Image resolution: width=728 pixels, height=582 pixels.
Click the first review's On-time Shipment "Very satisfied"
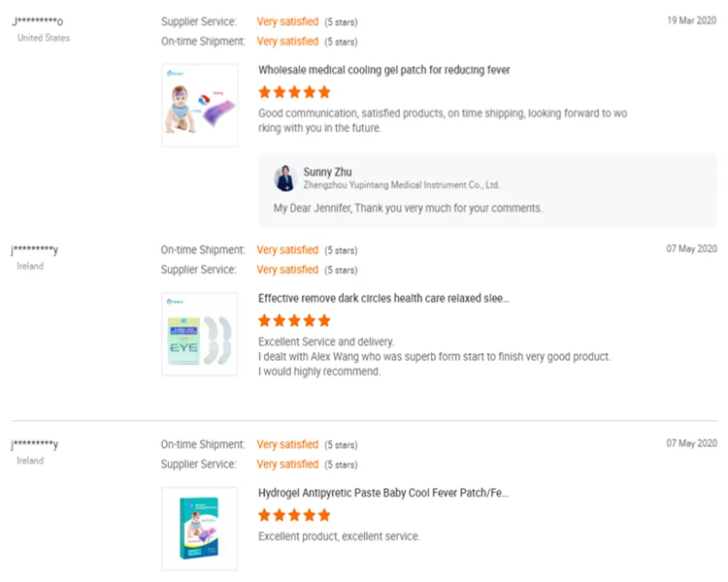click(x=287, y=42)
